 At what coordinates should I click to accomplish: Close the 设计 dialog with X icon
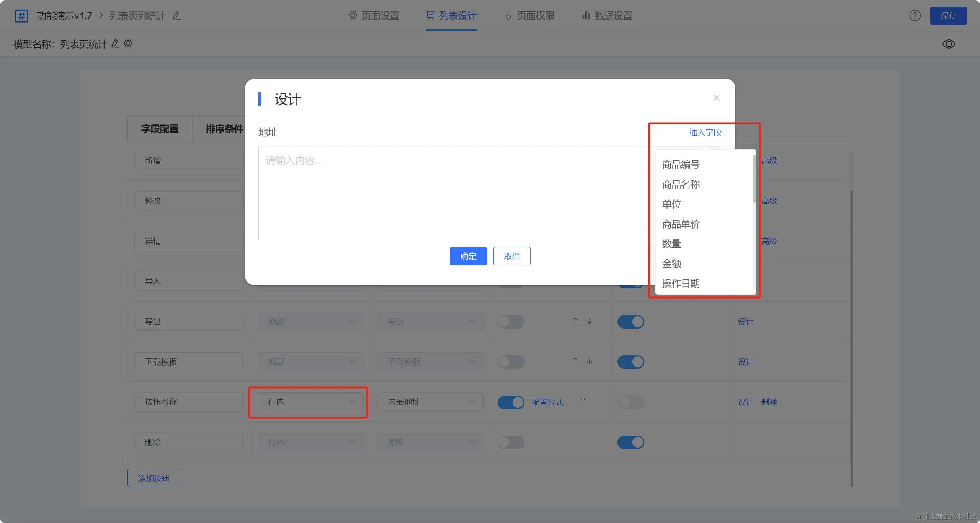click(716, 98)
